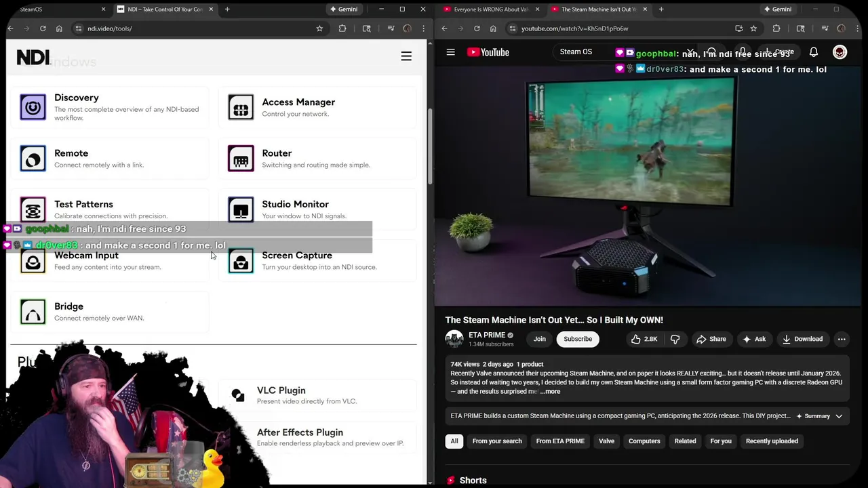Open Gemini in YouTube browser window

777,9
